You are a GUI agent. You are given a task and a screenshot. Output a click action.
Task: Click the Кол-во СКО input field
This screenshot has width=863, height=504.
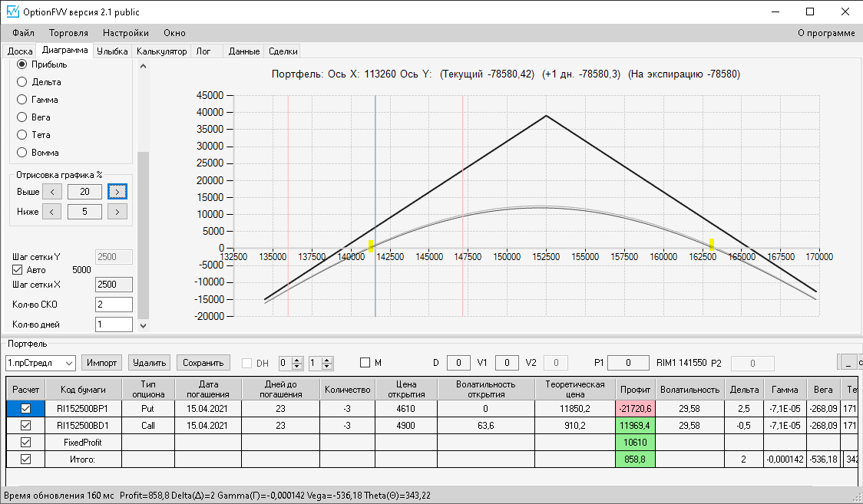pyautogui.click(x=113, y=305)
